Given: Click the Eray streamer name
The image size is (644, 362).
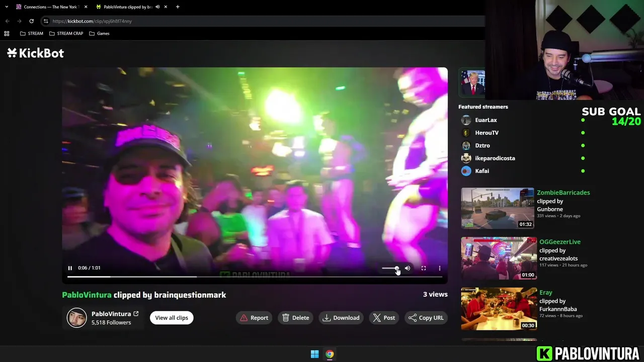Looking at the screenshot, I should (x=545, y=293).
